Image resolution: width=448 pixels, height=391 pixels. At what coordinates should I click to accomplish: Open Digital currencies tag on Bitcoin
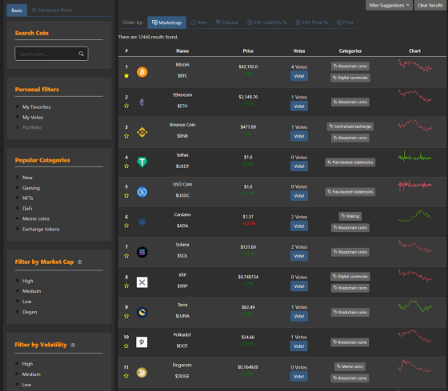click(350, 78)
